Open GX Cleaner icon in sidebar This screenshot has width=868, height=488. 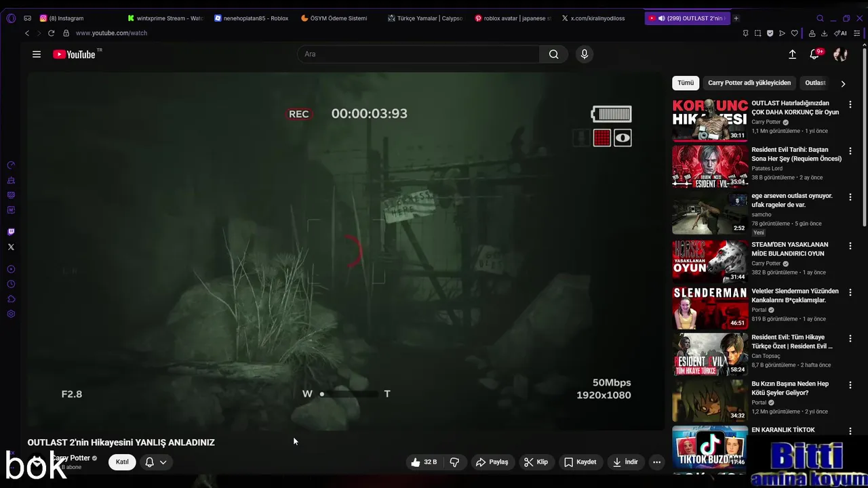(x=11, y=180)
